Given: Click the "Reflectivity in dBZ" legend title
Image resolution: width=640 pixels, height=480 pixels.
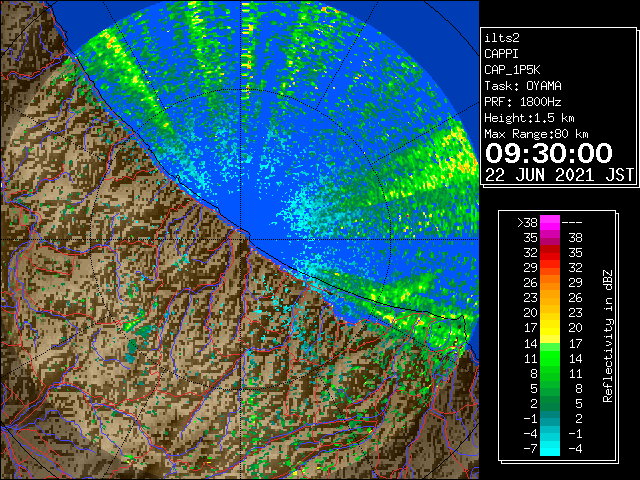Looking at the screenshot, I should point(608,336).
